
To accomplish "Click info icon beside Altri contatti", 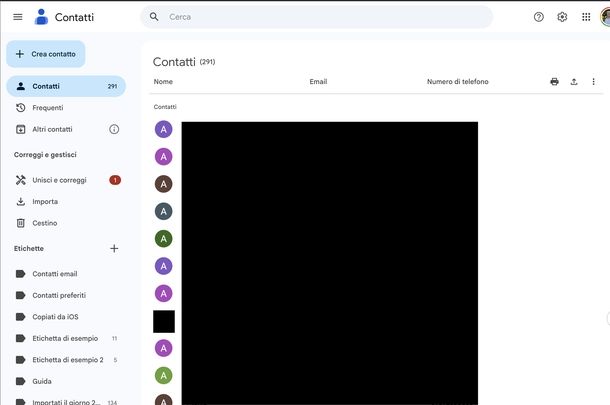I will pyautogui.click(x=114, y=129).
